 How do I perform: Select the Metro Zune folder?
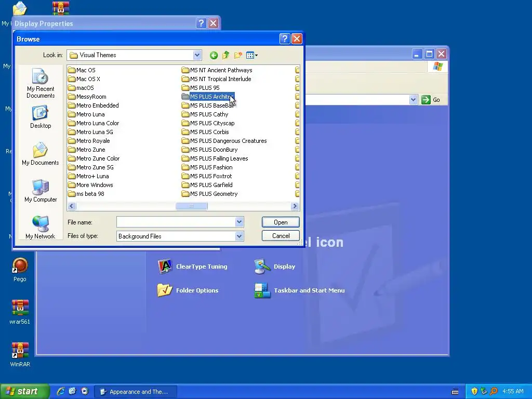pos(87,150)
